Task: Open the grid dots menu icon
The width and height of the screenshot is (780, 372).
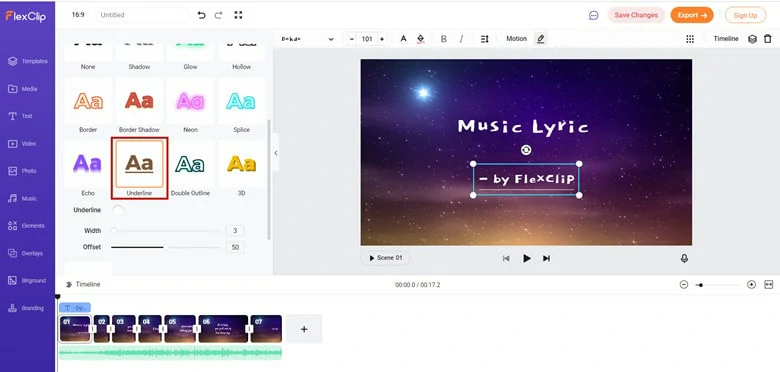Action: point(690,39)
